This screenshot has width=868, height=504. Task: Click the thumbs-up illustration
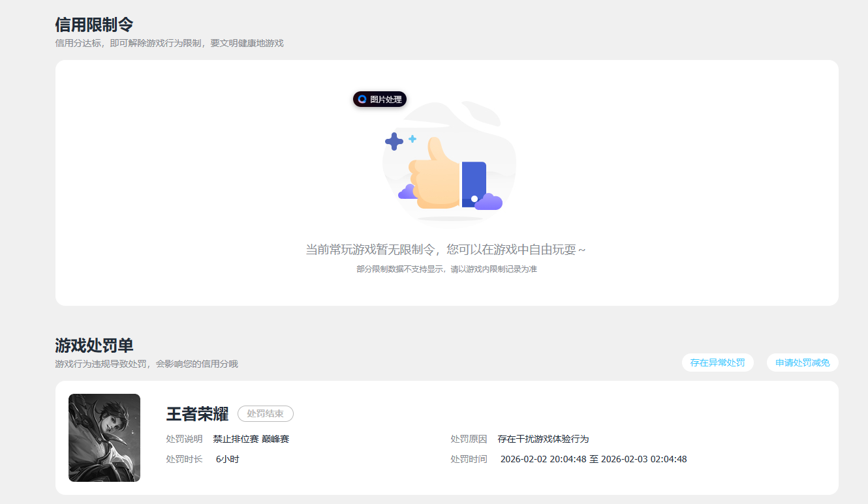(449, 162)
